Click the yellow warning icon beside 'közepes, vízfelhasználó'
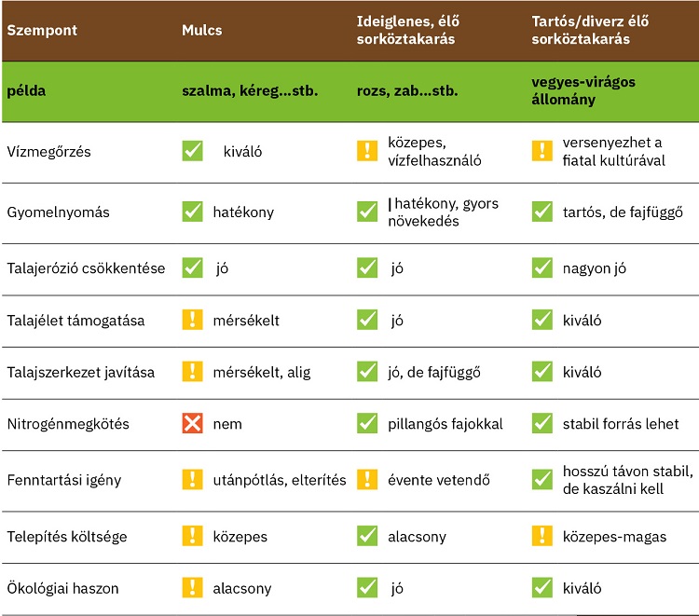Screen dimensions: 699x616 367,151
